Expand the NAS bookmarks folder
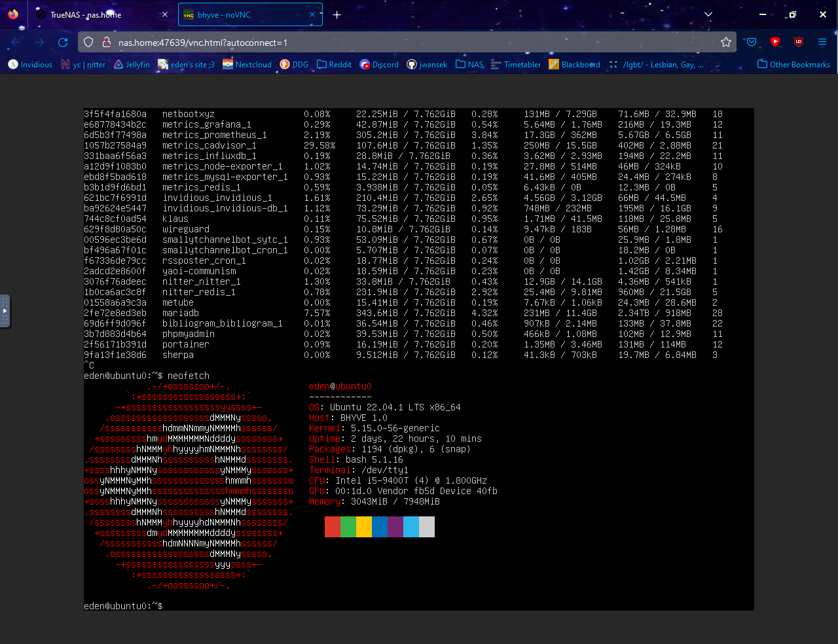Viewport: 838px width, 644px height. click(469, 64)
